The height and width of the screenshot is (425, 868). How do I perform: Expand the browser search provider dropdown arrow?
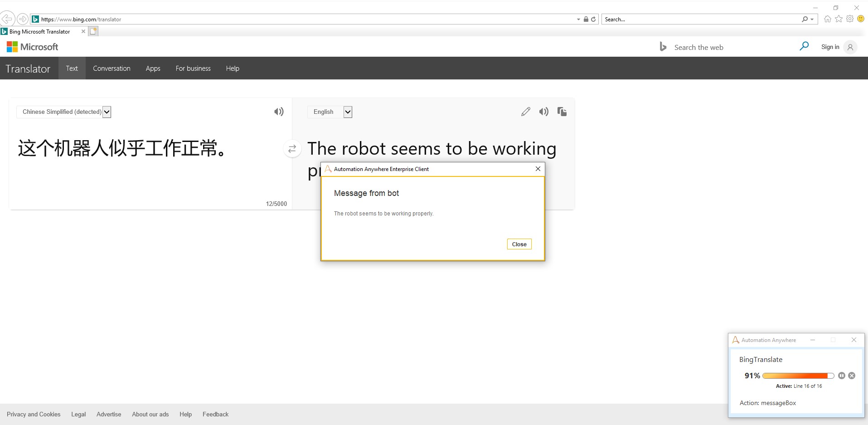tap(812, 20)
